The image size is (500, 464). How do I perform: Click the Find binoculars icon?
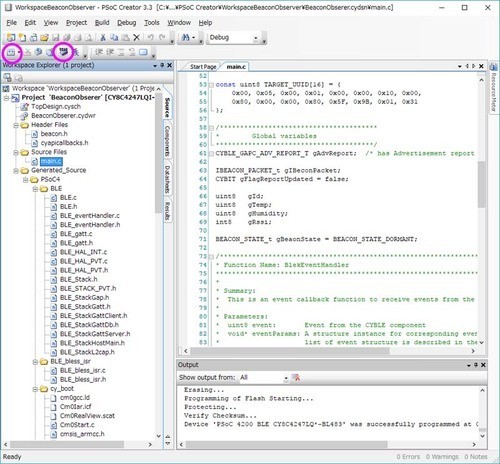[186, 37]
